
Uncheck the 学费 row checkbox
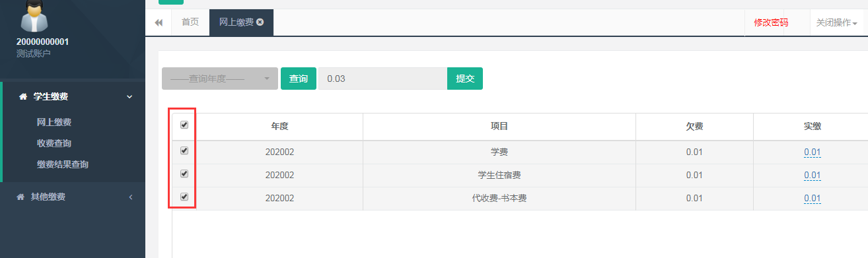[184, 150]
